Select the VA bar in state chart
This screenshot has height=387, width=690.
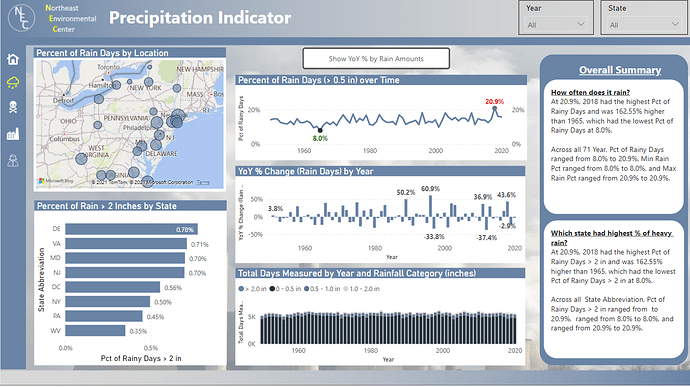click(x=126, y=243)
